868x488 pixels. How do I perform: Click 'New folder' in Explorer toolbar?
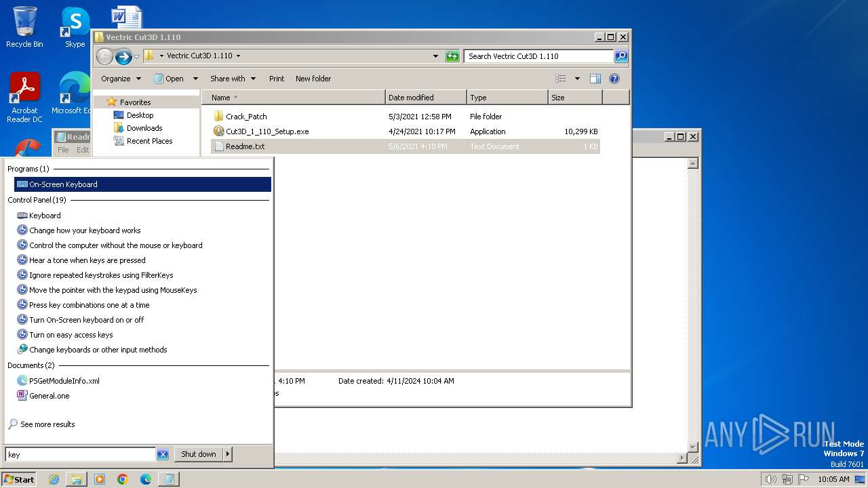(313, 79)
